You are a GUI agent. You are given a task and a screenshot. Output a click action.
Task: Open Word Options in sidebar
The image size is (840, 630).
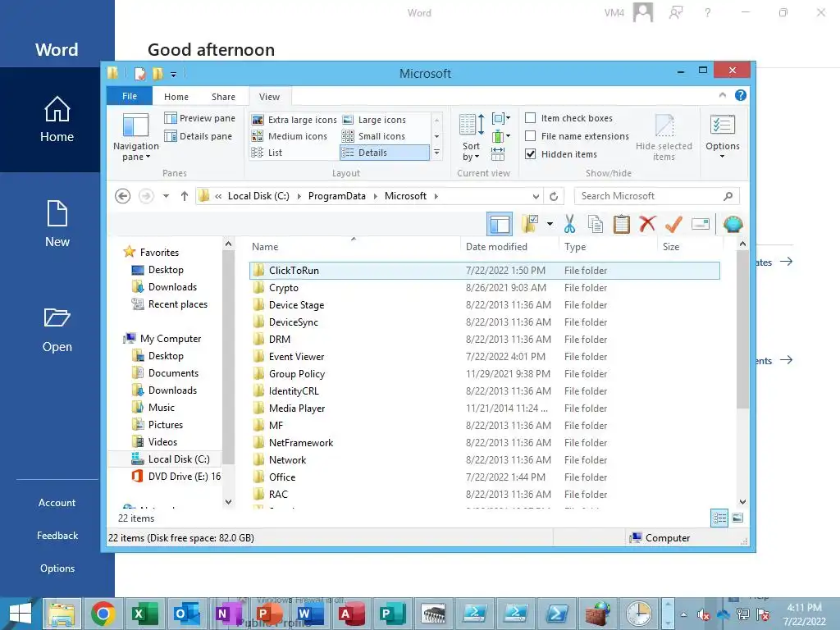(57, 568)
